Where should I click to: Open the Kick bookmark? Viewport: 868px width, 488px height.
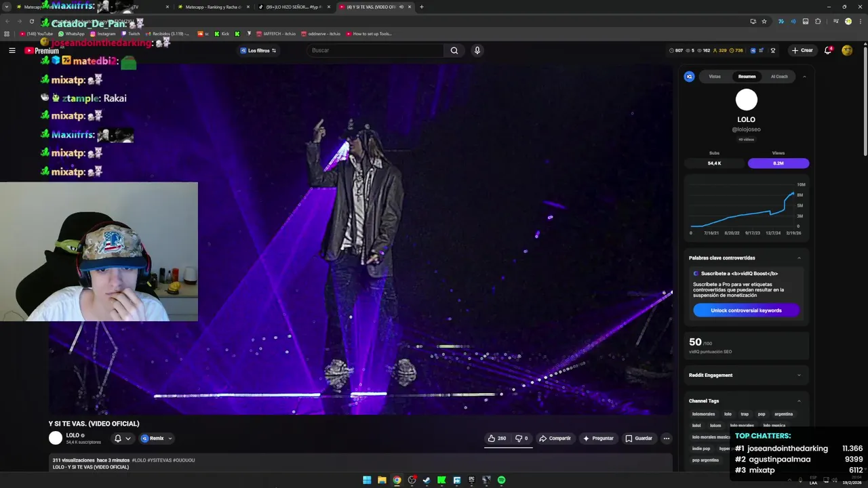(x=222, y=34)
